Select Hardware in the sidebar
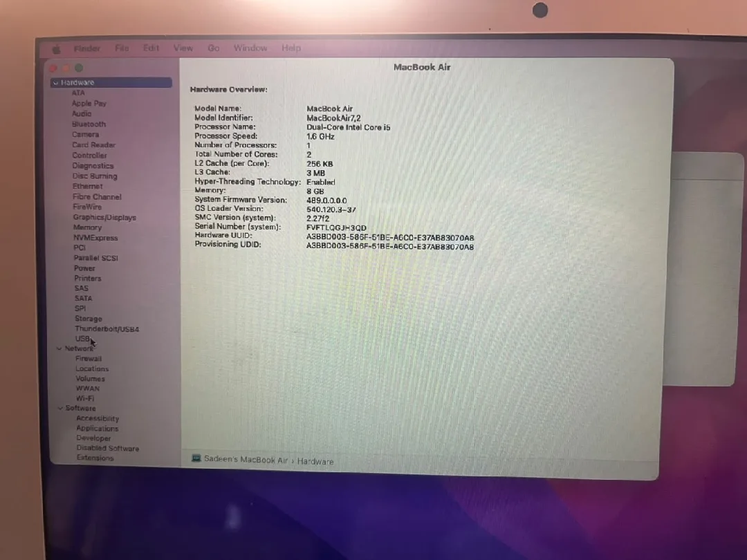 tap(111, 82)
